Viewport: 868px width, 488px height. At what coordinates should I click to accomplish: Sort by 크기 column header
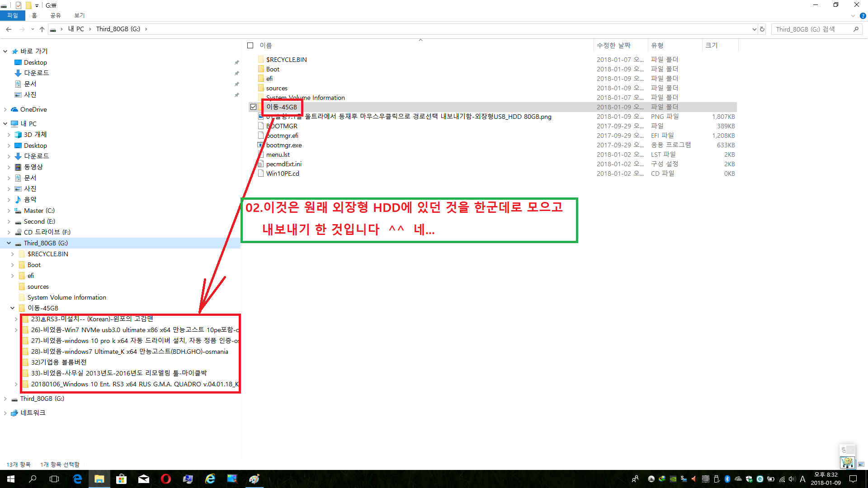pos(720,46)
